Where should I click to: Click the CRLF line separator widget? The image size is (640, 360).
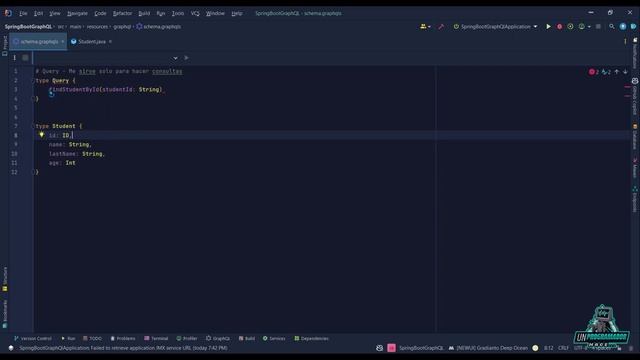563,348
